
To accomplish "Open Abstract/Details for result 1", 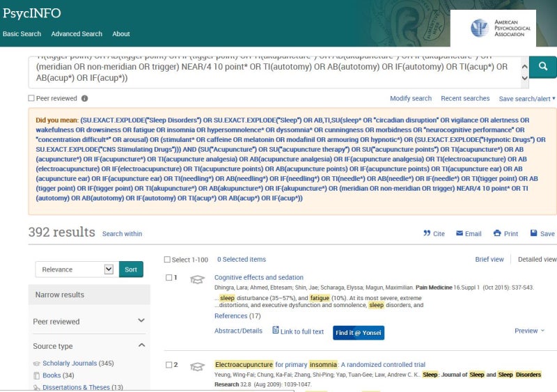I will point(238,331).
